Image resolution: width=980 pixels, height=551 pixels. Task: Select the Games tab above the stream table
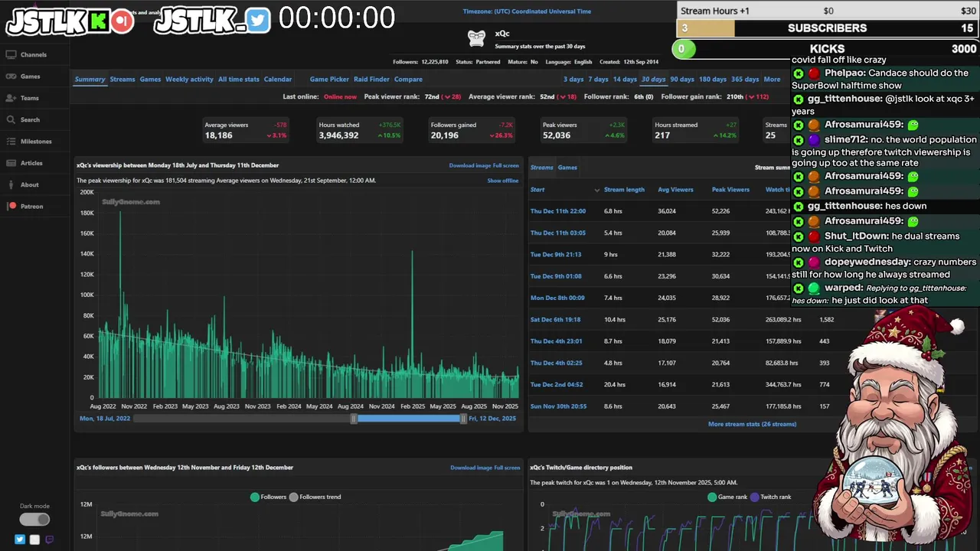[567, 168]
